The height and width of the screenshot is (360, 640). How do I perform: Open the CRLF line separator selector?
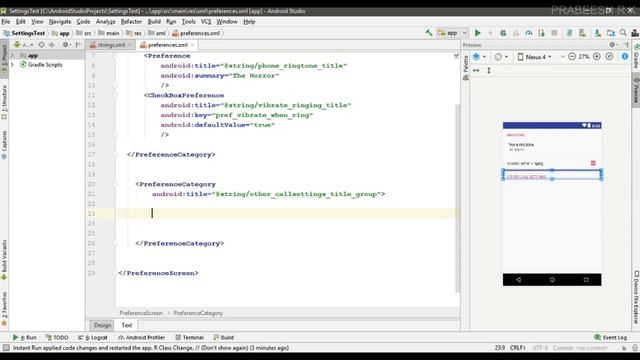coord(517,348)
